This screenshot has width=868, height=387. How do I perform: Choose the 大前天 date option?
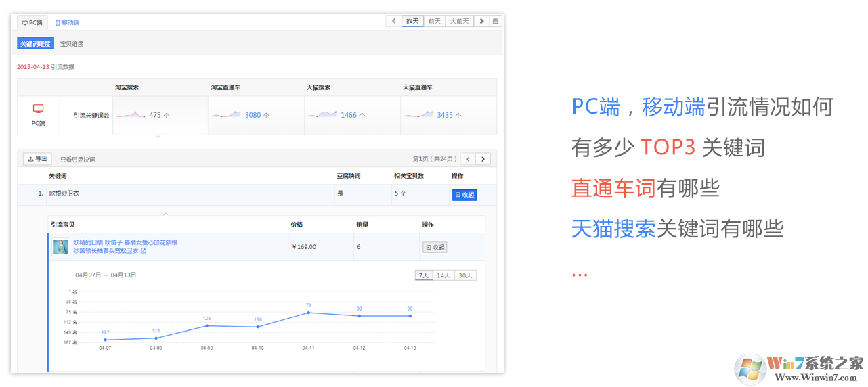point(460,21)
